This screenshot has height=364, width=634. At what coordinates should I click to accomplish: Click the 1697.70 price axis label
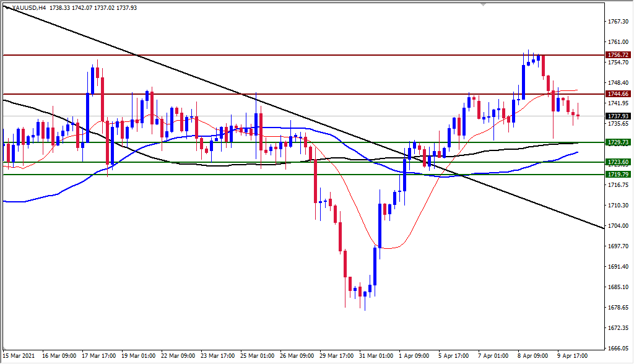619,246
